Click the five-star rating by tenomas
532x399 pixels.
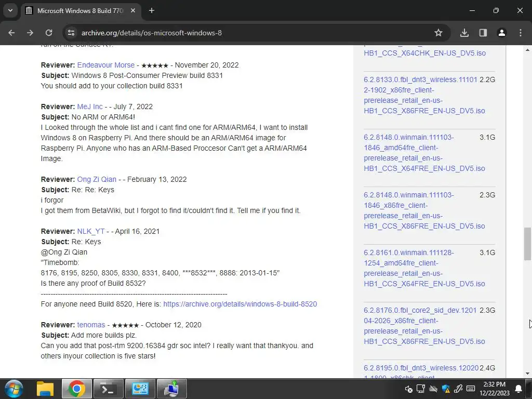pyautogui.click(x=125, y=325)
